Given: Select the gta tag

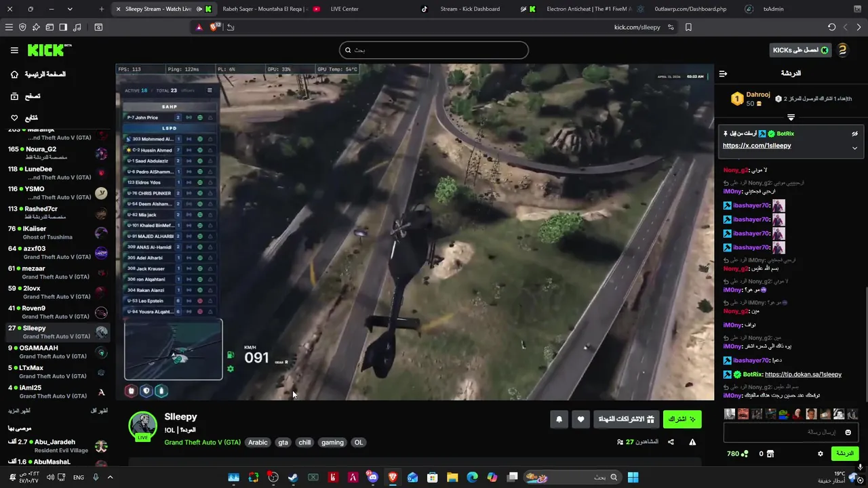Looking at the screenshot, I should (x=283, y=443).
